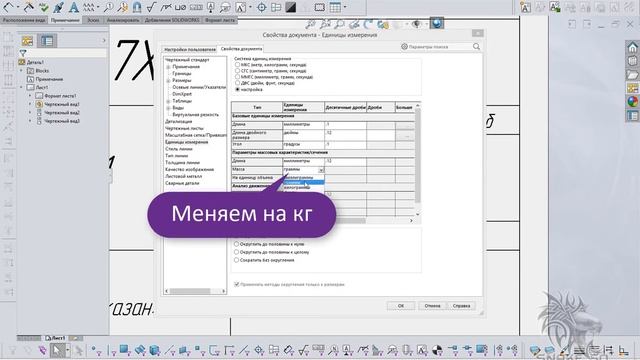Choose the highlighted граммы option in dropdown list
The height and width of the screenshot is (360, 640).
click(x=303, y=182)
